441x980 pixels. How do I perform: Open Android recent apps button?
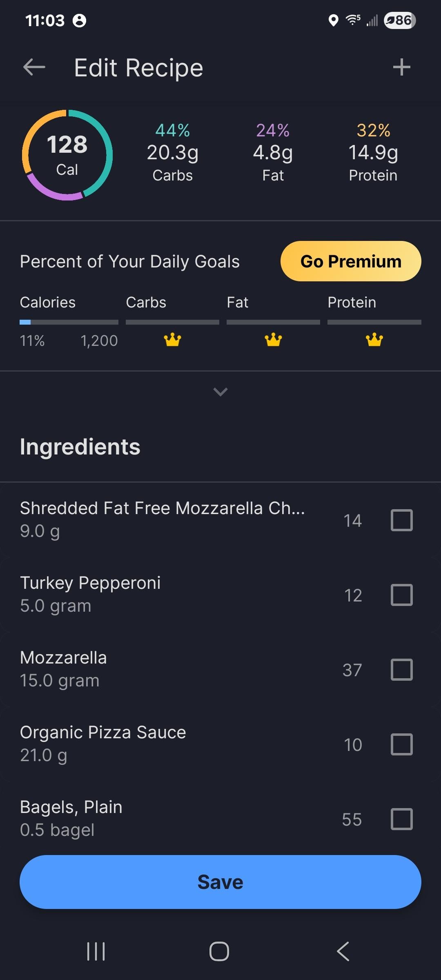pyautogui.click(x=96, y=951)
